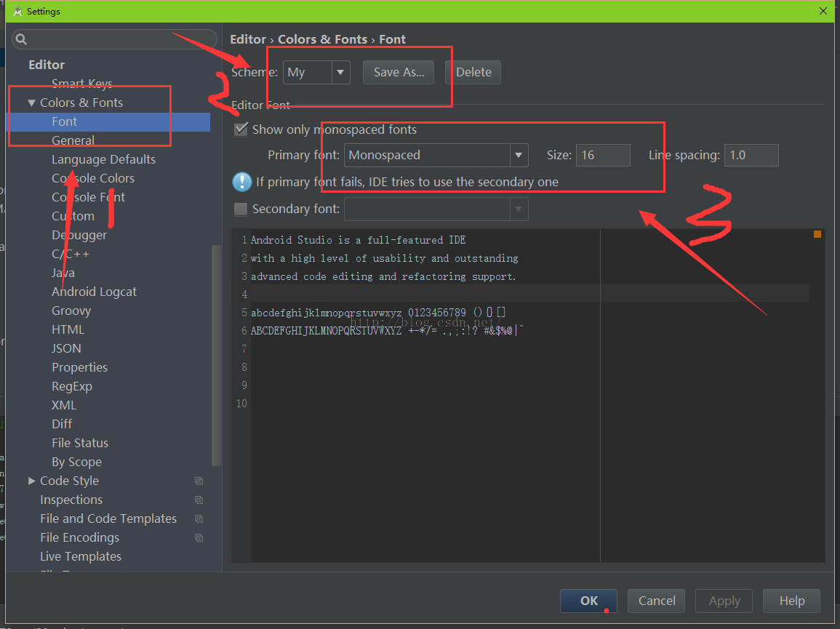The height and width of the screenshot is (629, 840).
Task: Select Groovy in the tree
Action: [x=71, y=311]
